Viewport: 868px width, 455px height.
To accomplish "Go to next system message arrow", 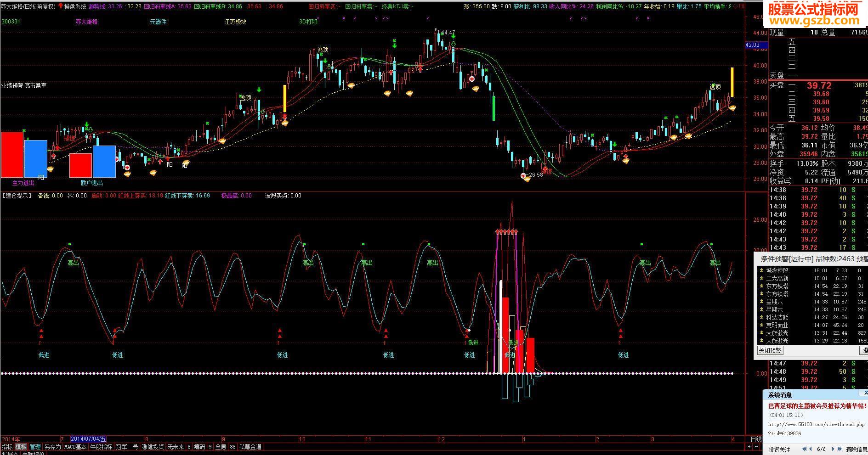I will coord(833,449).
